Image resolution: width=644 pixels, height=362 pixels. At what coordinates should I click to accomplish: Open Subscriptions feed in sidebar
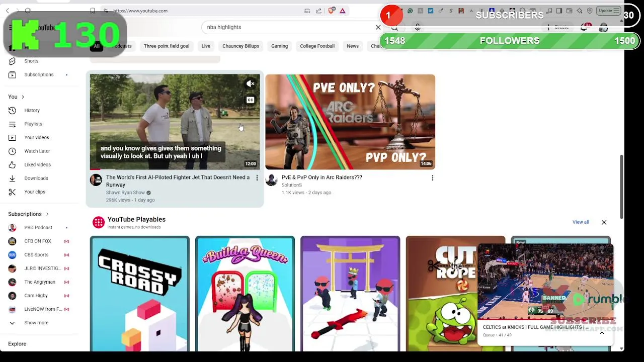[38, 74]
